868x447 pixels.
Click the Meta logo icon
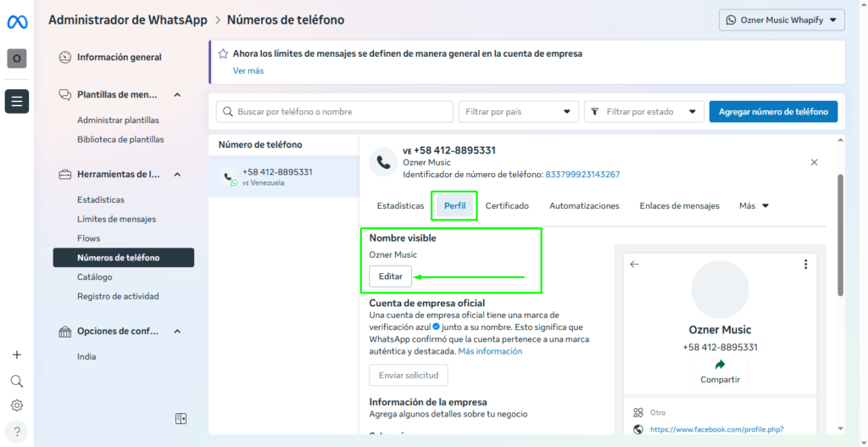tap(17, 20)
